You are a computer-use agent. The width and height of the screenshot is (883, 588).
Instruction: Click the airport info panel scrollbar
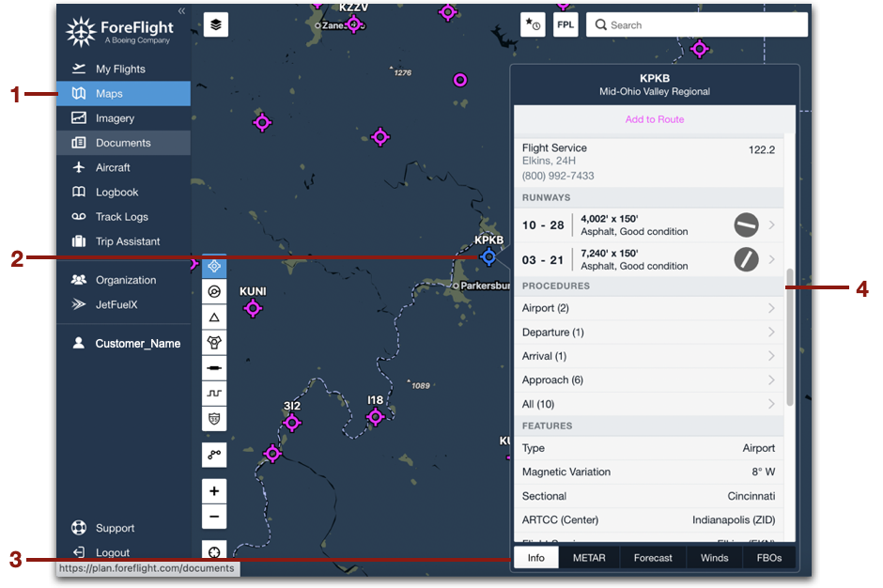tap(789, 337)
